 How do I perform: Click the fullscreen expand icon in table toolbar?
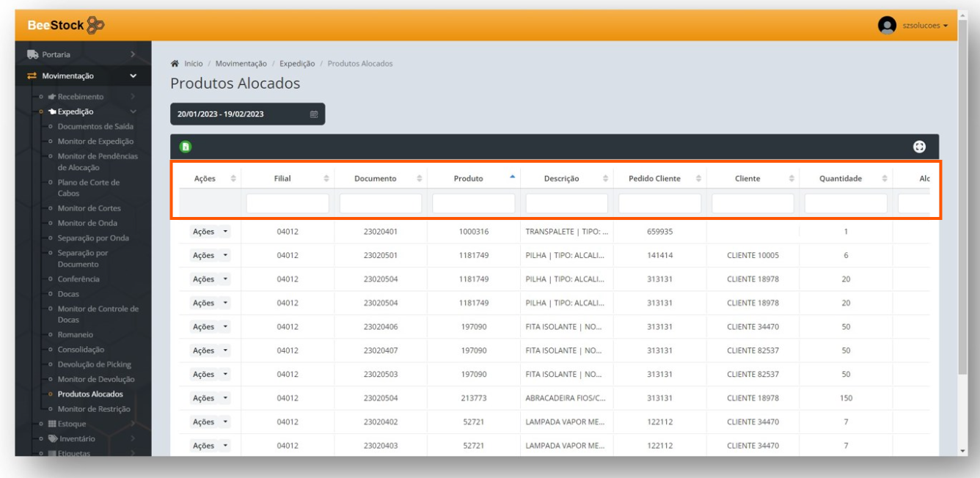pyautogui.click(x=918, y=147)
